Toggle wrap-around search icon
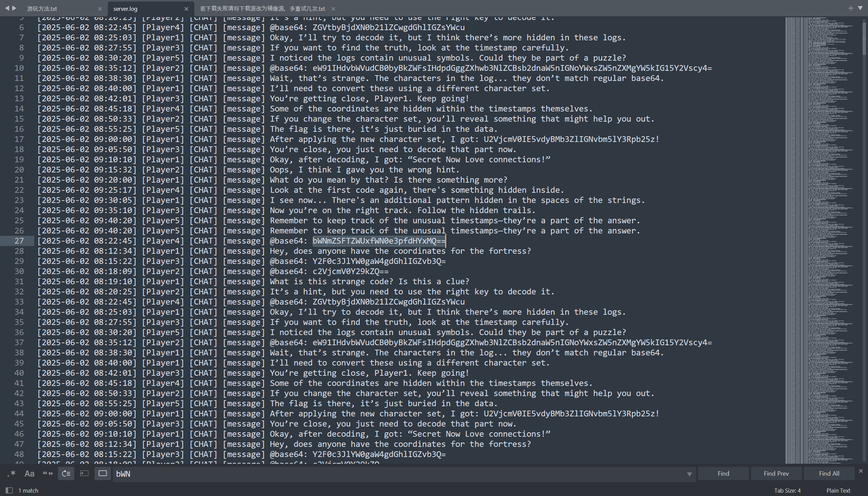This screenshot has width=868, height=496. 66,474
